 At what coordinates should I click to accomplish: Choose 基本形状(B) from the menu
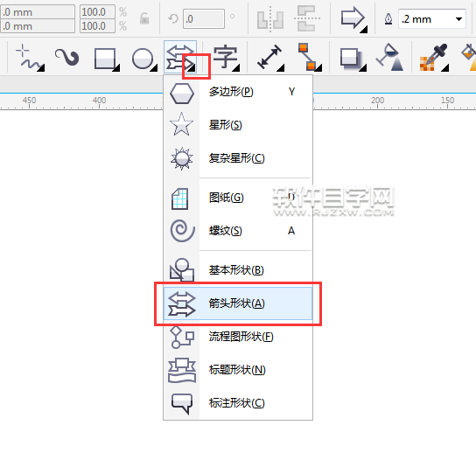pyautogui.click(x=238, y=269)
